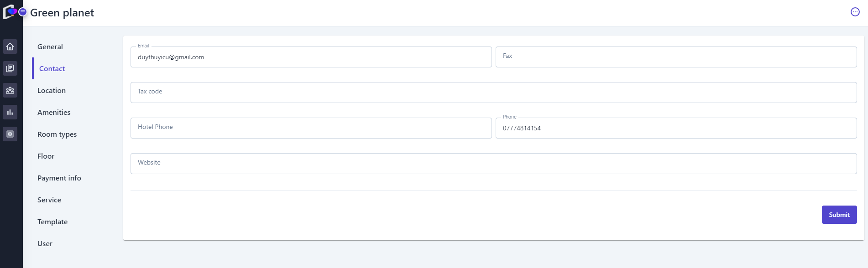Go to the Amenities section
This screenshot has height=268, width=868.
pyautogui.click(x=54, y=112)
